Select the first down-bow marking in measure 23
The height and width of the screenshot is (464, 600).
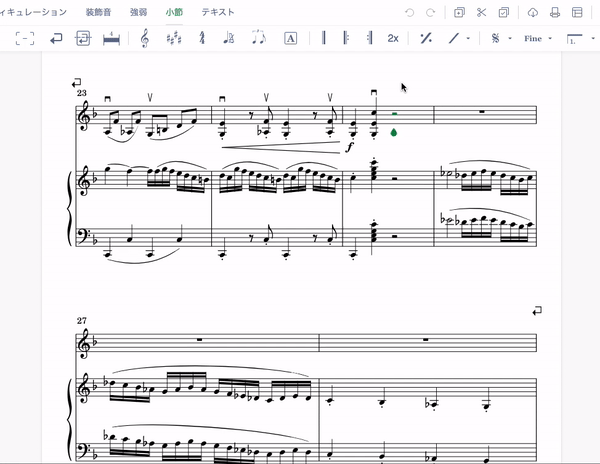108,99
